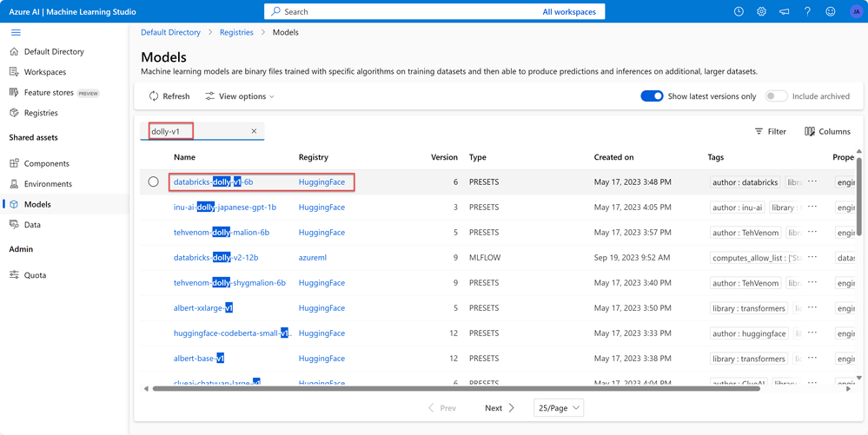Open databricks-dolly-v2-12b model

215,258
